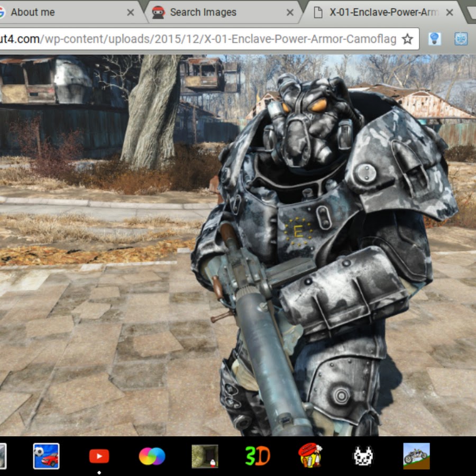Click the blue square extension icon beside lightbulb
476x476 pixels.
(461, 39)
